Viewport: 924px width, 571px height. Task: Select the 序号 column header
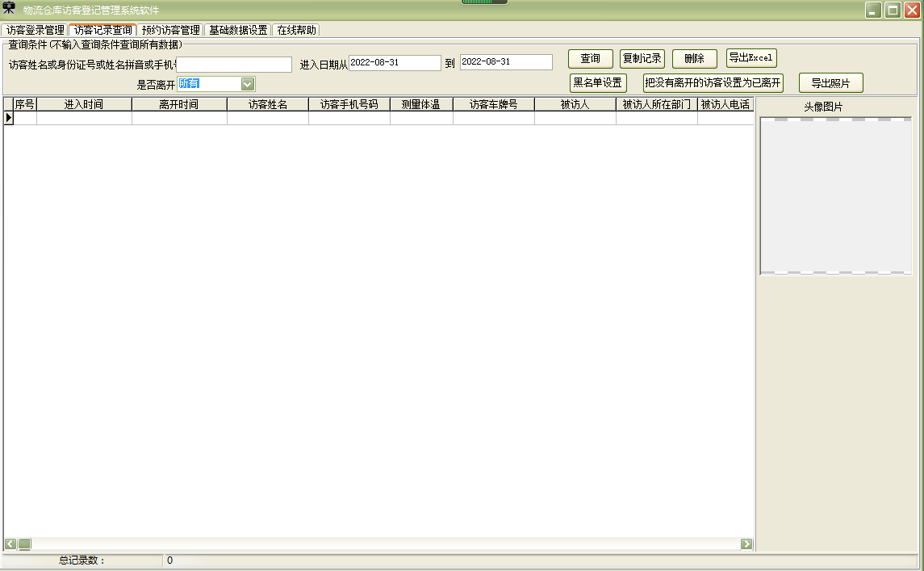[25, 104]
